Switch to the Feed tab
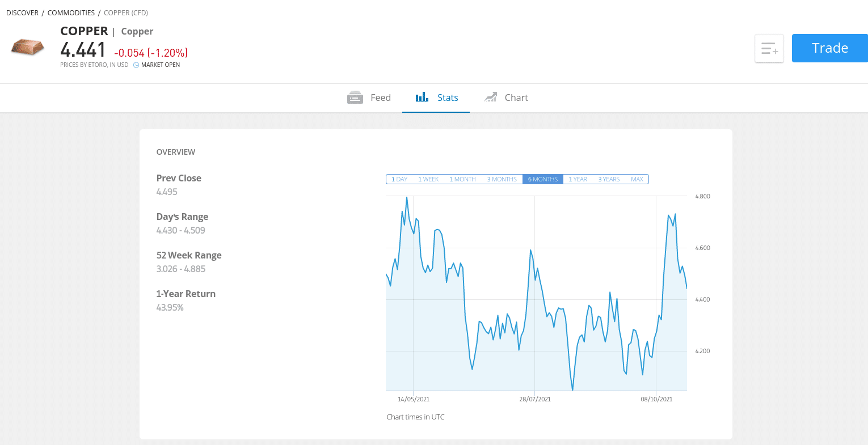Viewport: 868px width, 445px height. click(x=369, y=98)
